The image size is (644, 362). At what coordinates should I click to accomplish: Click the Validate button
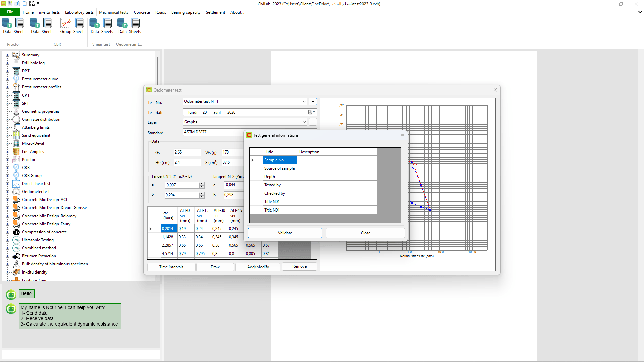[x=285, y=233]
